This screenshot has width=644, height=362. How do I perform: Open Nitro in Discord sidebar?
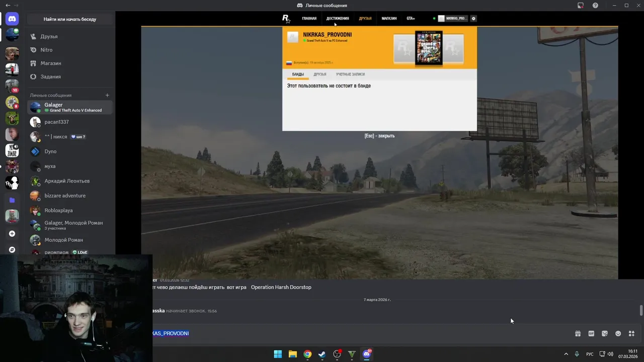(x=70, y=50)
